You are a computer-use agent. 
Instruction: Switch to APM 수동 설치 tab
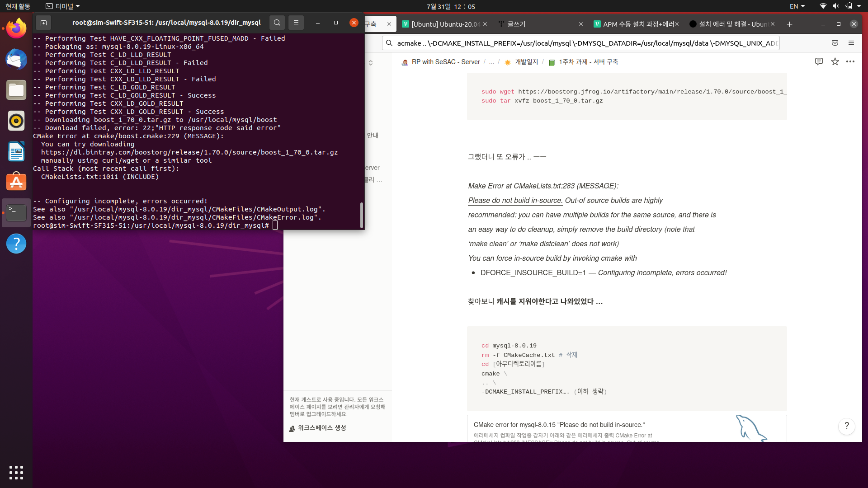point(637,24)
